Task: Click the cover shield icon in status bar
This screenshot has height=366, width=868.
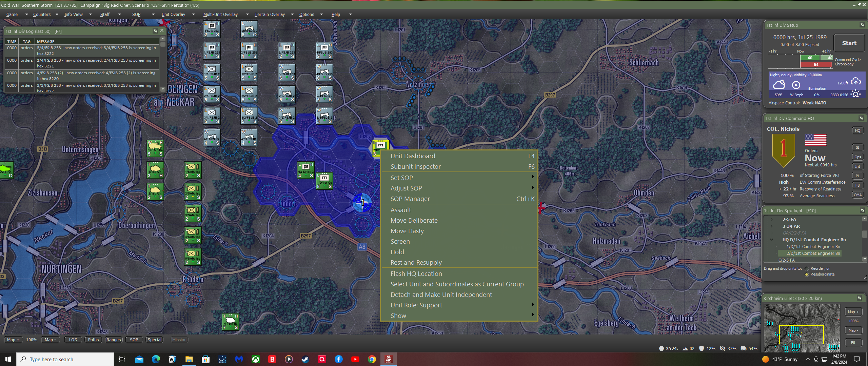Action: coord(702,348)
